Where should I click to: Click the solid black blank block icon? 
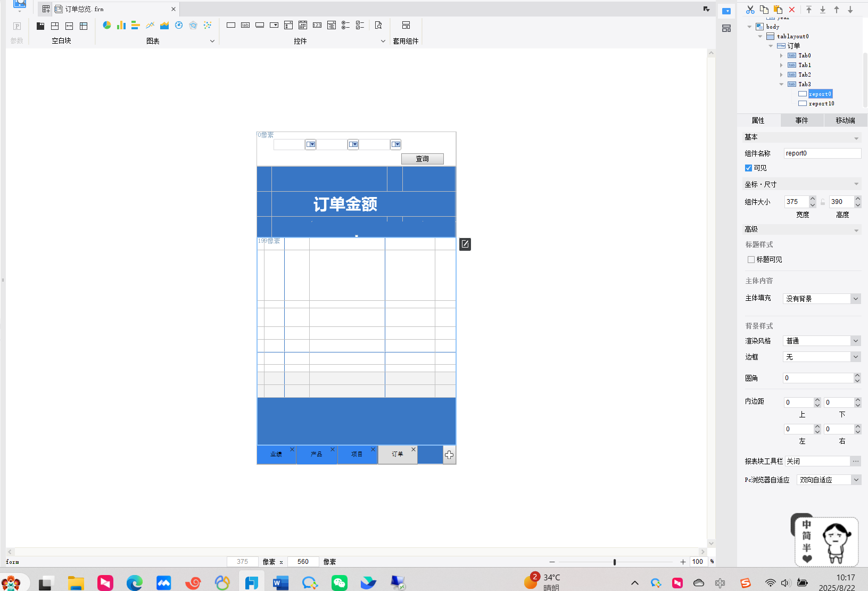coord(40,26)
